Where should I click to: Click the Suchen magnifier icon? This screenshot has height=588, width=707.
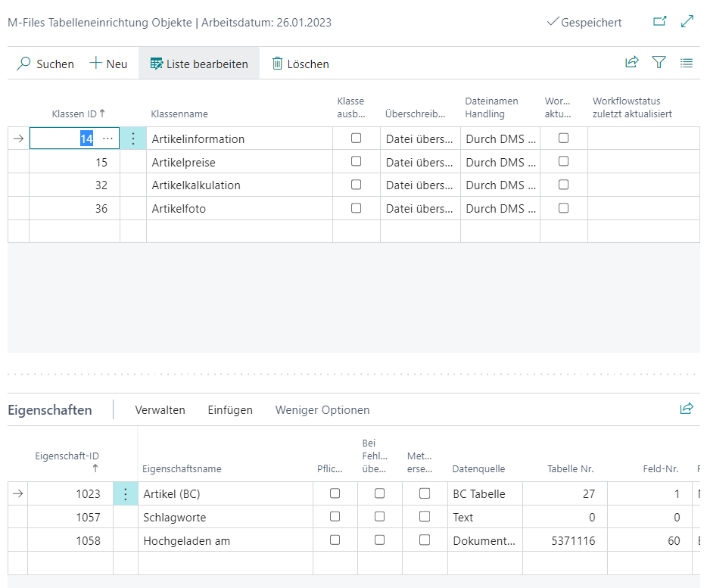click(x=23, y=64)
